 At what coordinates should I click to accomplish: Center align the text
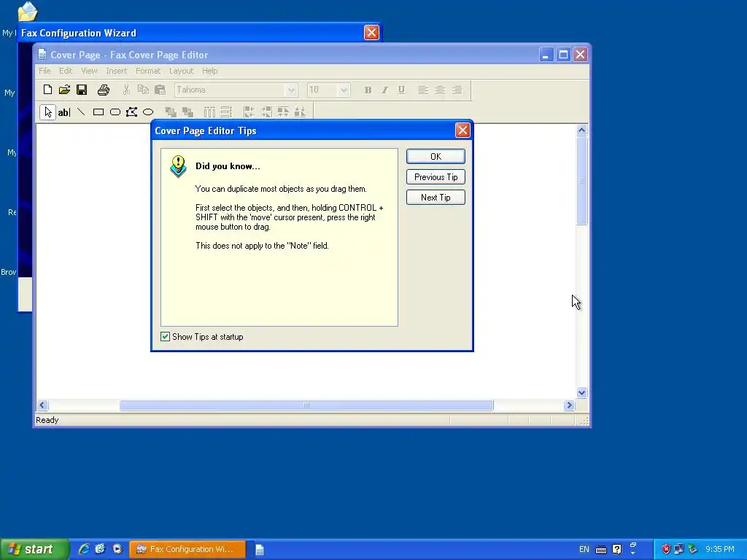click(x=440, y=90)
